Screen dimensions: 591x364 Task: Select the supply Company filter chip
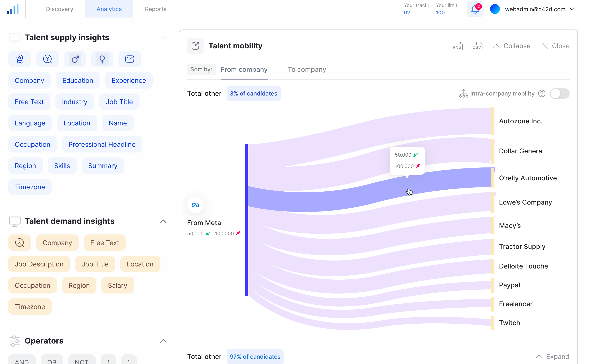[29, 80]
